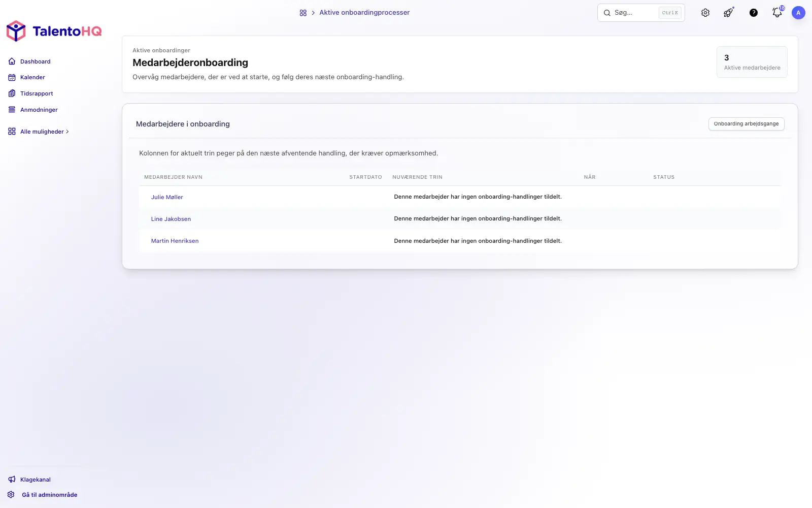Screen dimensions: 812x508
Task: Open Julie Møller's profile
Action: click(x=167, y=197)
